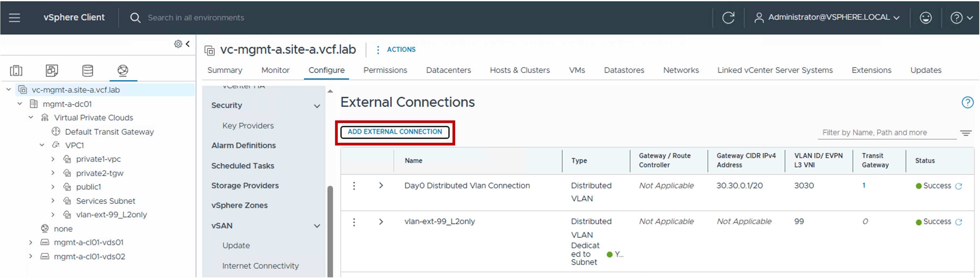The image size is (980, 278).
Task: Focus the Search in all environments field
Action: click(x=196, y=18)
